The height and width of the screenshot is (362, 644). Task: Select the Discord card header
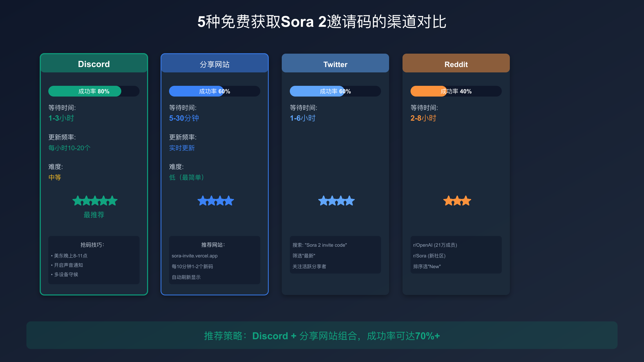coord(94,64)
